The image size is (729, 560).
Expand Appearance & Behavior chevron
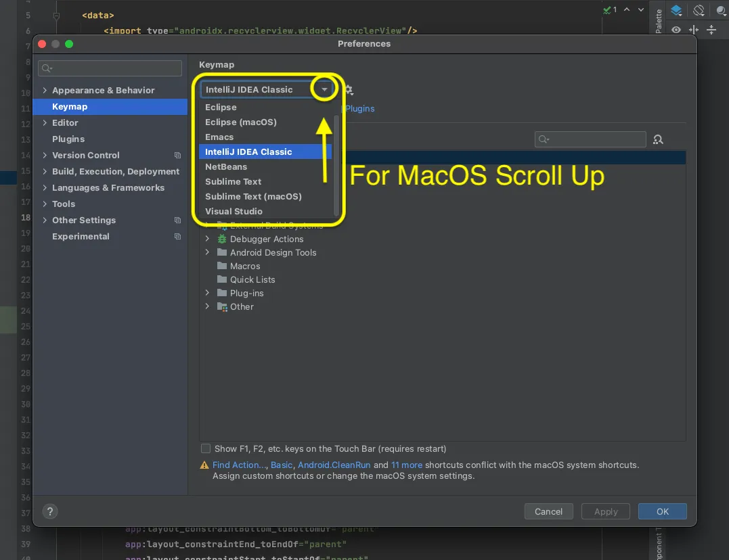(45, 90)
